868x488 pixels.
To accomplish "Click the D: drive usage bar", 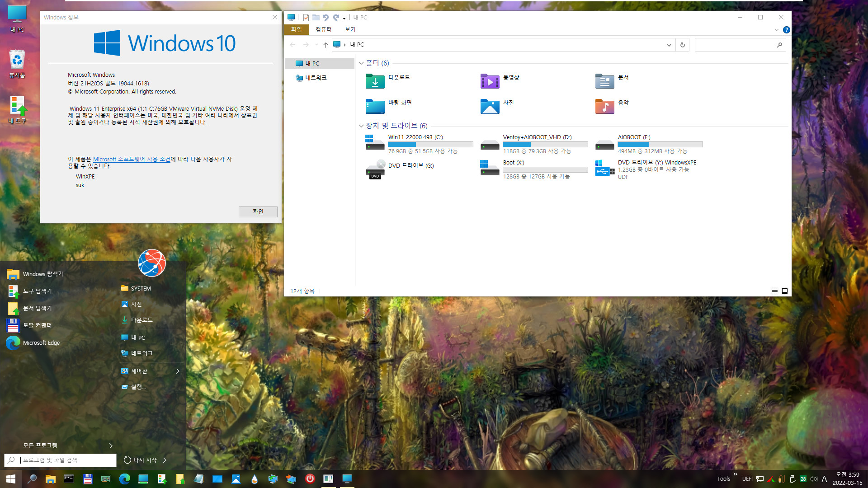I will pyautogui.click(x=545, y=145).
